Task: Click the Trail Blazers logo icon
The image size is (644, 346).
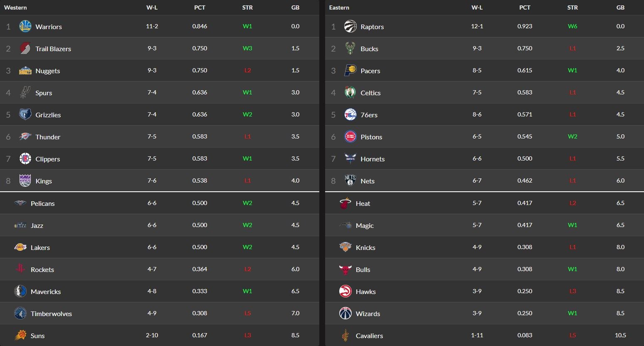Action: pos(25,49)
